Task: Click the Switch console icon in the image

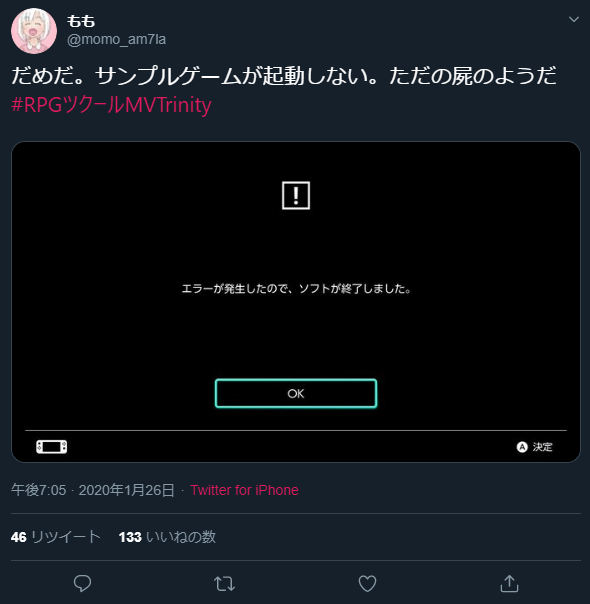Action: (52, 447)
